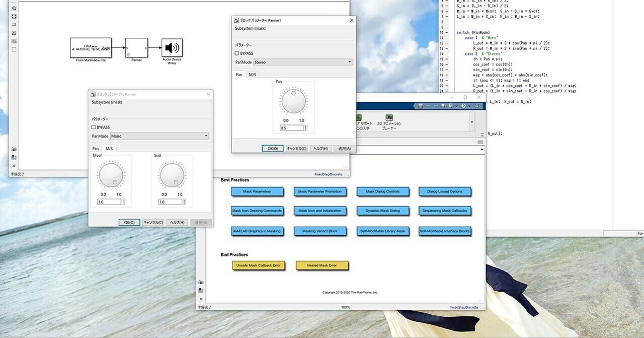
Task: Expand the apps gallery dropdown arrow
Action: pos(472,121)
